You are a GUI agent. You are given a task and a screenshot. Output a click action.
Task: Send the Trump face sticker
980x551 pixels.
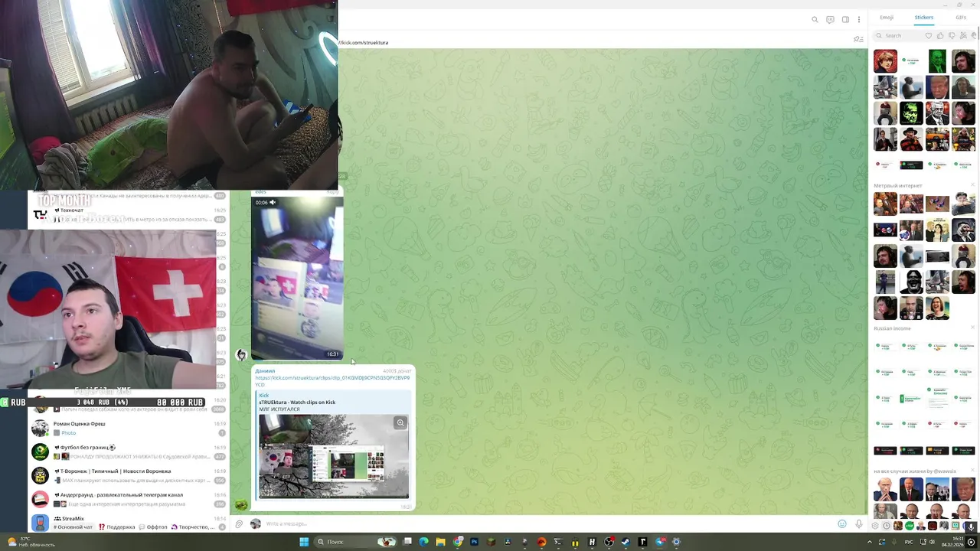[937, 87]
